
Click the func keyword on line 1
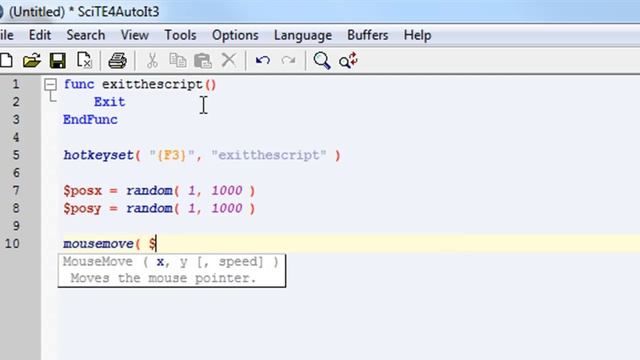[79, 84]
